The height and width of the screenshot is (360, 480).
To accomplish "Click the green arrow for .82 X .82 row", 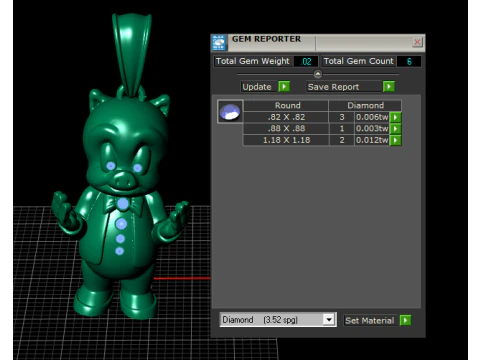I will click(396, 117).
